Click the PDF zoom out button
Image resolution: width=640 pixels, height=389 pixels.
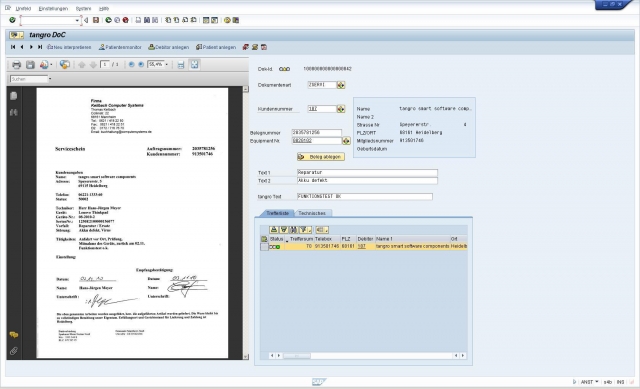coord(131,64)
